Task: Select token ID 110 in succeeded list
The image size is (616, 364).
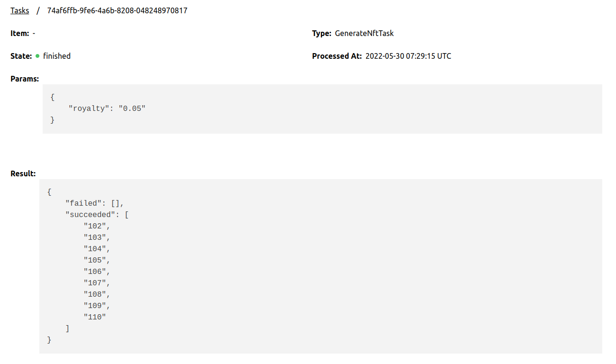Action: tap(94, 317)
